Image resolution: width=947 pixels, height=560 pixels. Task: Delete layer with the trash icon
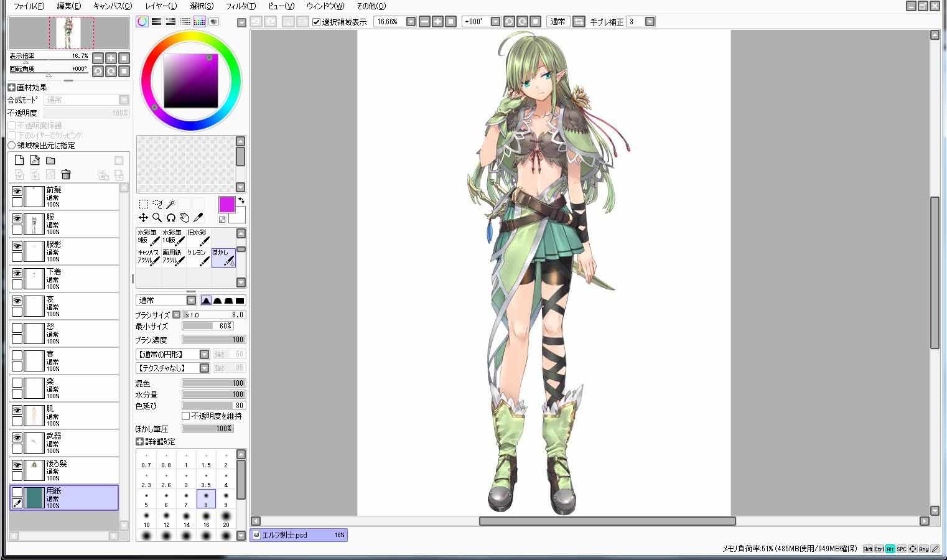click(66, 175)
